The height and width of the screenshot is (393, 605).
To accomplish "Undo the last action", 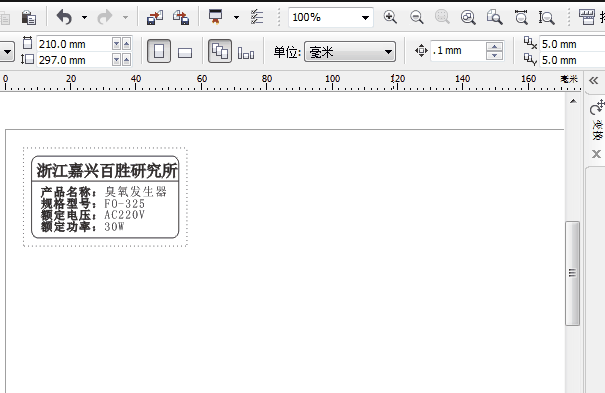I will click(64, 17).
